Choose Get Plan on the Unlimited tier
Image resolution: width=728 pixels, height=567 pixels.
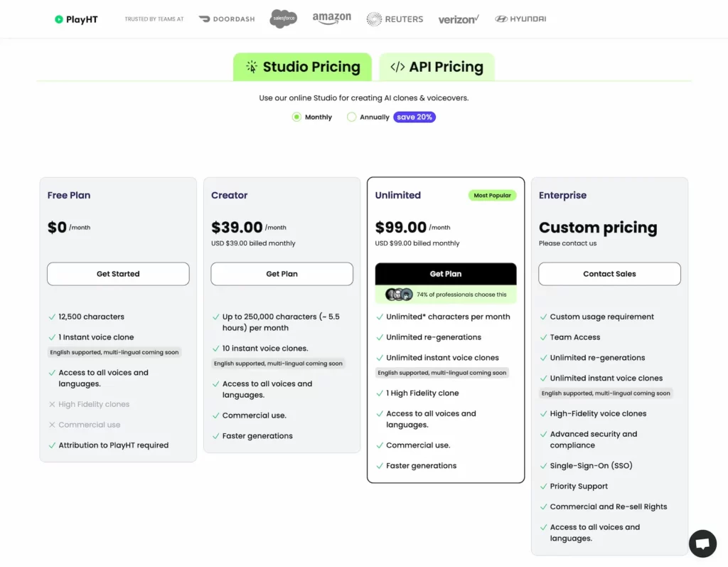pyautogui.click(x=446, y=273)
